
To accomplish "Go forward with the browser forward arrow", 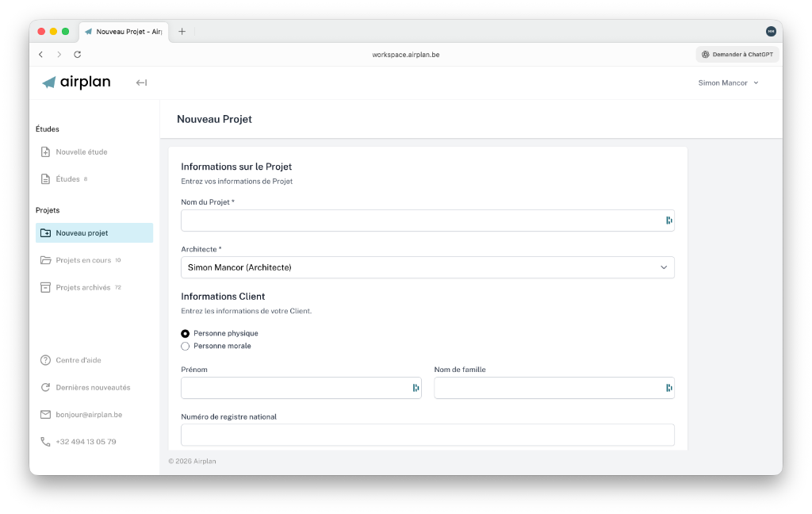I will (x=59, y=55).
